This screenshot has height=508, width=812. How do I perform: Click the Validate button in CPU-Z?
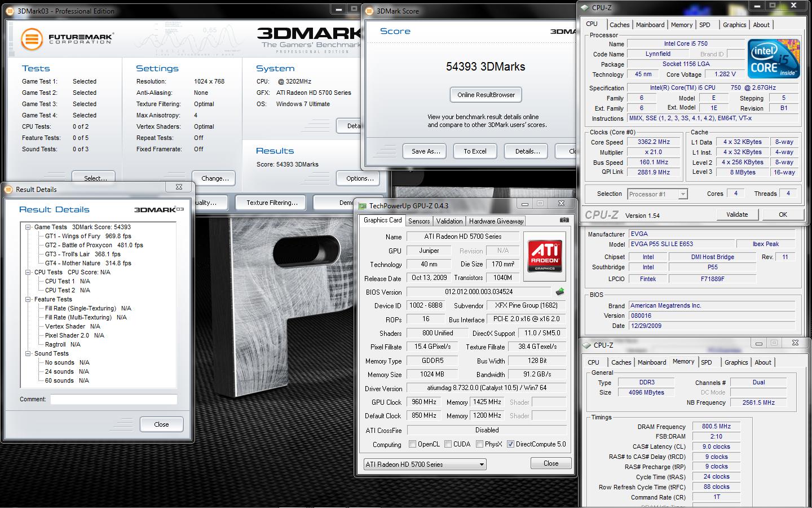(x=737, y=214)
